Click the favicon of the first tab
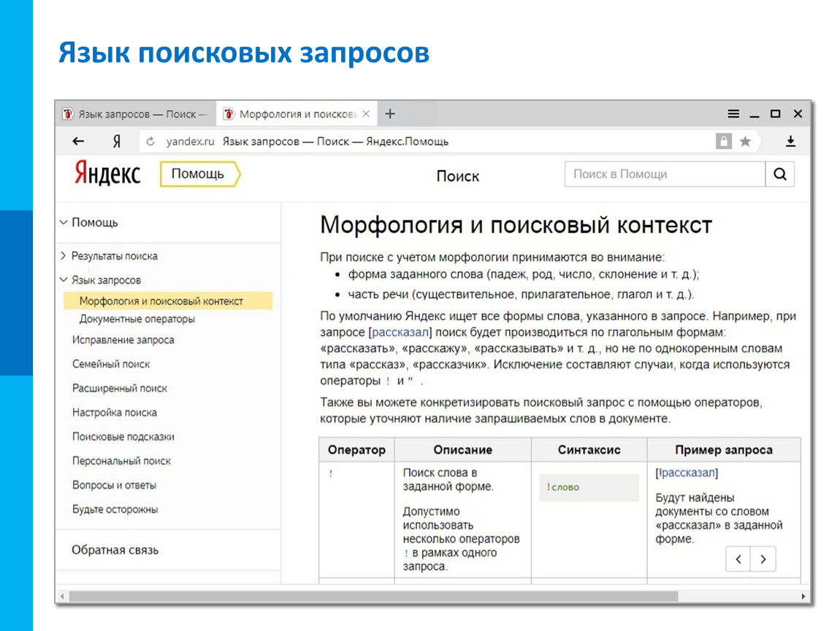This screenshot has width=840, height=631. point(67,114)
